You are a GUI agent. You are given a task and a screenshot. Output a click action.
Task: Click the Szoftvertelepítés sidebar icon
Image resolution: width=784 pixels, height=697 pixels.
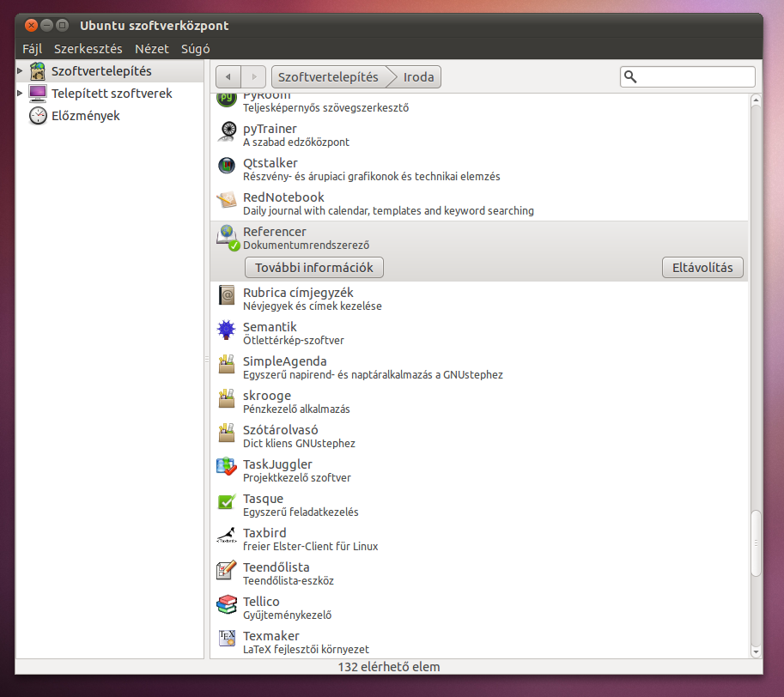click(x=38, y=71)
